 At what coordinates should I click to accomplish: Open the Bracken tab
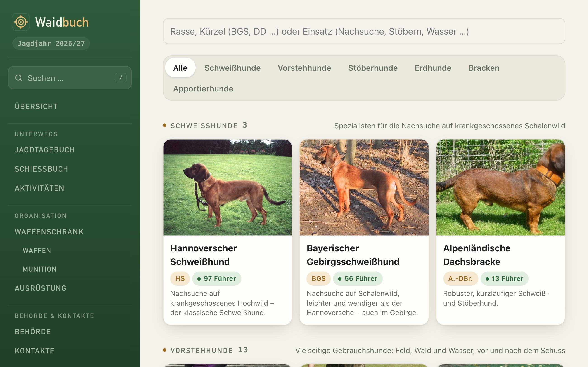pos(484,68)
